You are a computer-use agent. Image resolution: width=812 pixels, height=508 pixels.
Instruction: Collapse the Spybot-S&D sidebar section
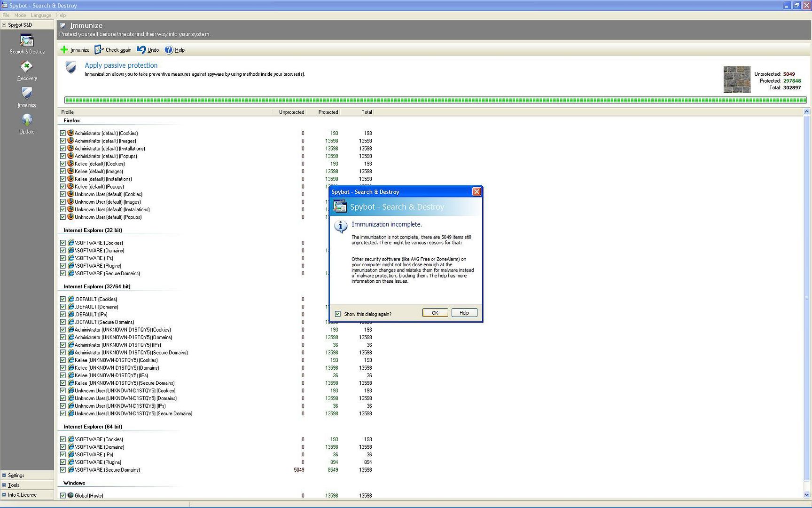pos(27,25)
